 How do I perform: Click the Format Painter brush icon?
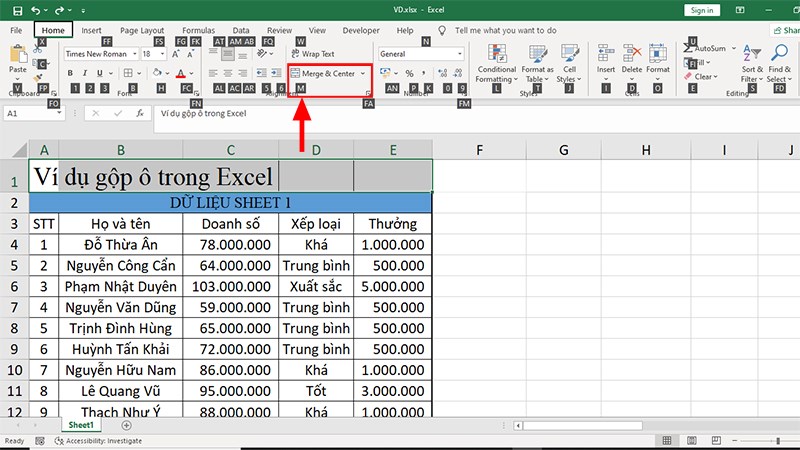click(37, 78)
